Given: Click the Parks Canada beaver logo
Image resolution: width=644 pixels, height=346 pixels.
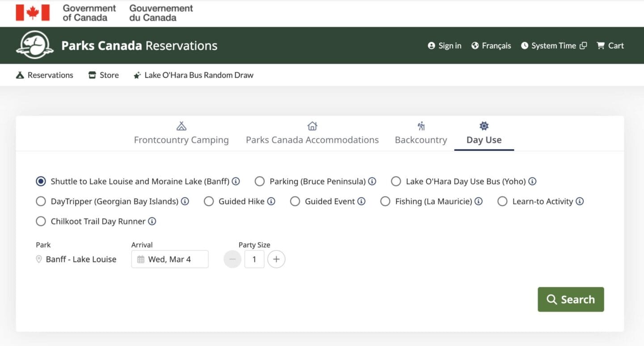Looking at the screenshot, I should tap(35, 45).
